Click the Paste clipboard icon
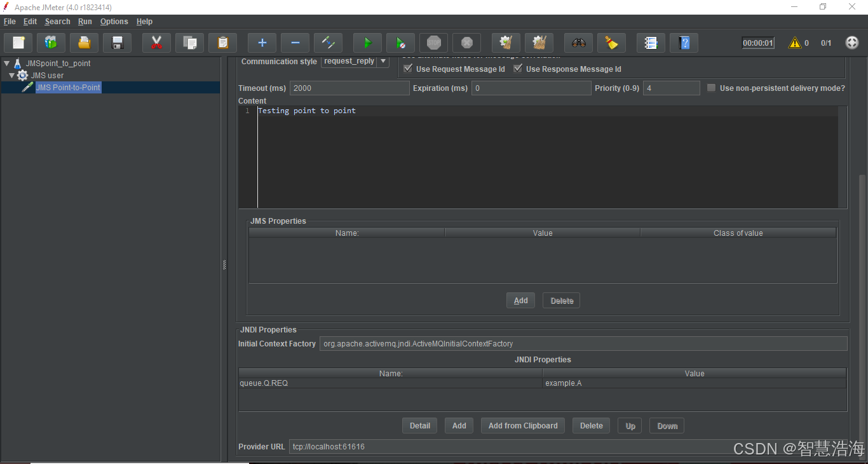The width and height of the screenshot is (868, 464). 222,43
